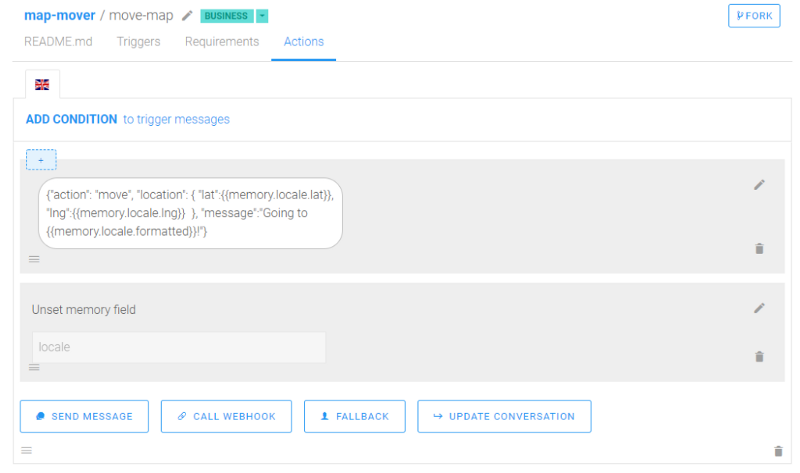Open the README.md tab
800x473 pixels.
click(58, 42)
